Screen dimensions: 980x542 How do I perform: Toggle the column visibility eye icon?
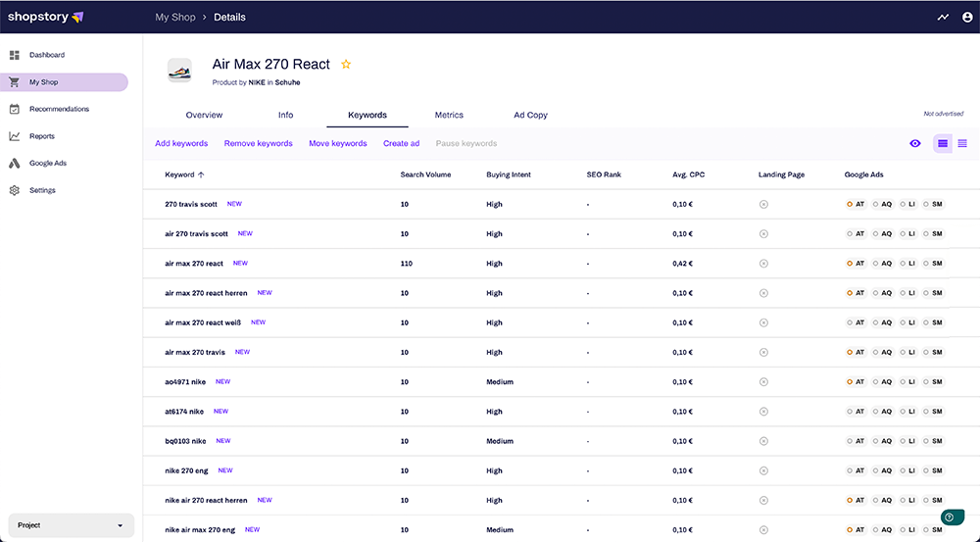(915, 144)
